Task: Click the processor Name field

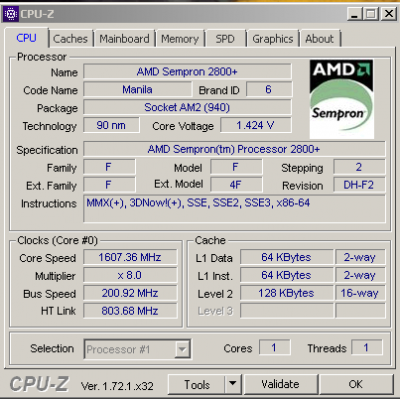Action: point(187,72)
